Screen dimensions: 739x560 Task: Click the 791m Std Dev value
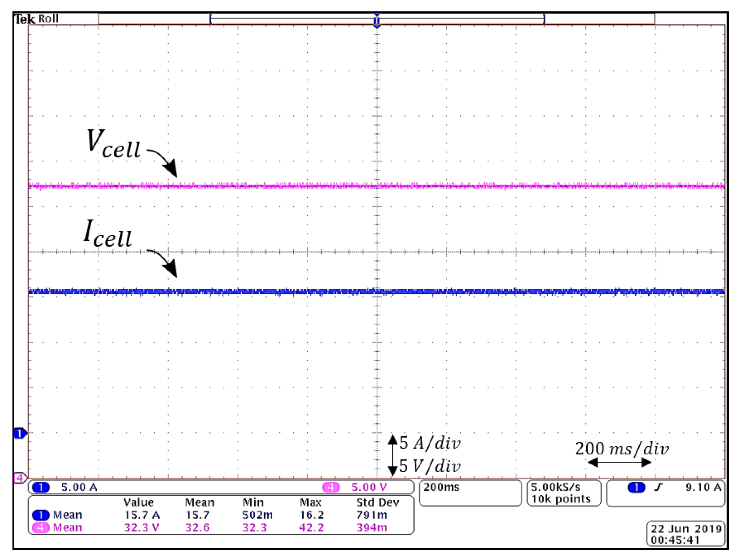coord(372,515)
